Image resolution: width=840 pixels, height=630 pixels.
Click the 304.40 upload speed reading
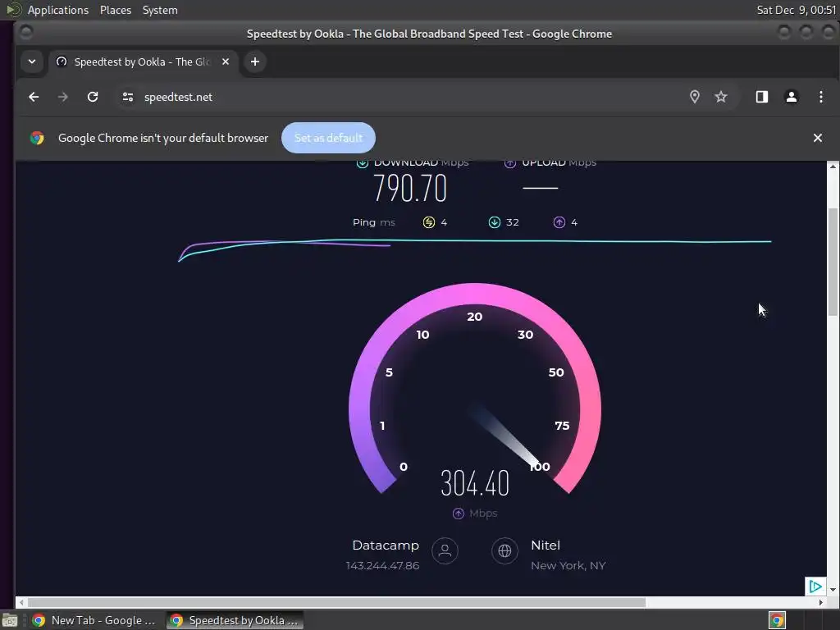(475, 482)
